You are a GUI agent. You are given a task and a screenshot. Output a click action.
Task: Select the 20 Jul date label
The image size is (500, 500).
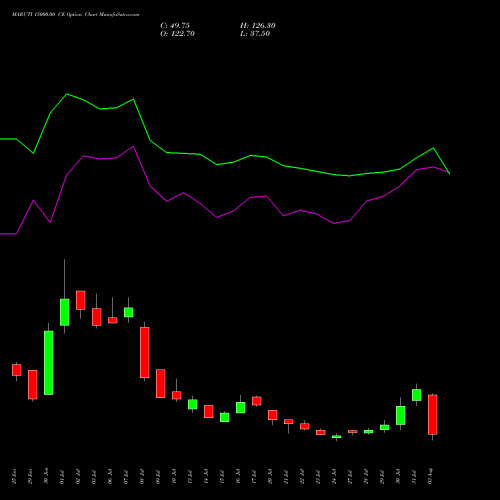tap(270, 476)
